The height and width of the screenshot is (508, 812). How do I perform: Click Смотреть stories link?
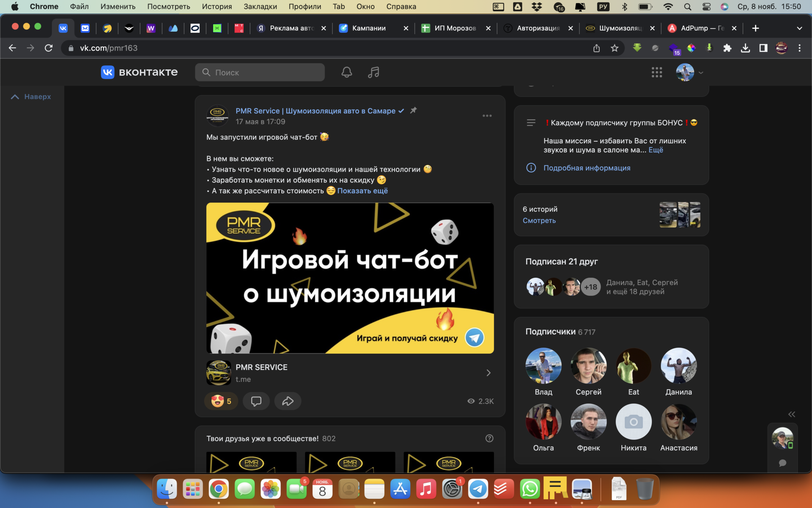539,221
